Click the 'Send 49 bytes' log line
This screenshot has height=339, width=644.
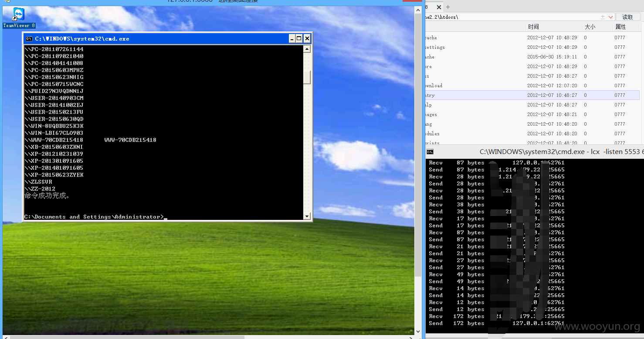point(497,281)
